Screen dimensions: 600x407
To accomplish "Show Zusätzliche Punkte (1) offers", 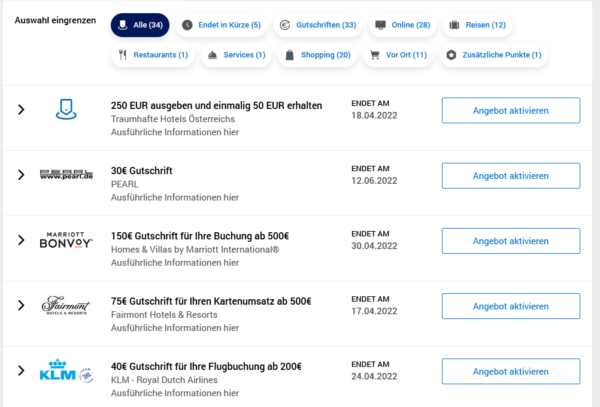I will (x=495, y=55).
